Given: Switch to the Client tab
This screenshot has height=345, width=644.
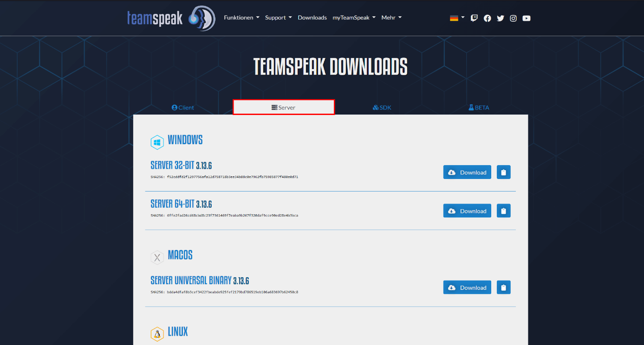Looking at the screenshot, I should pyautogui.click(x=183, y=107).
